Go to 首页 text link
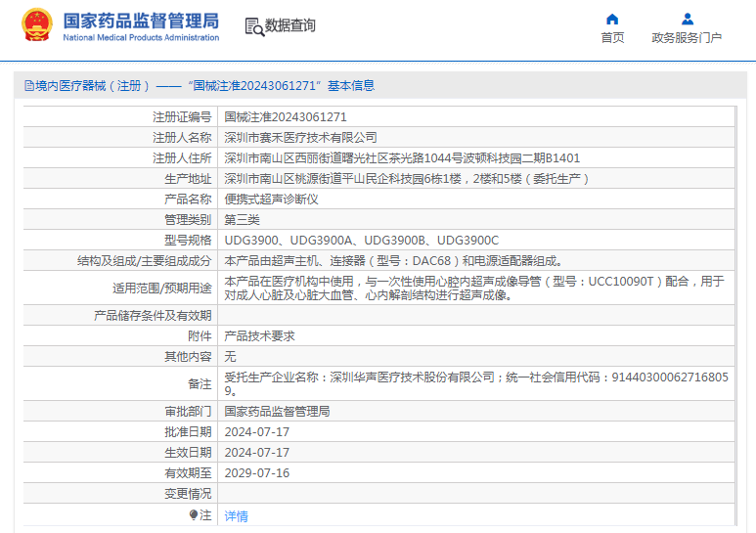The image size is (756, 533). point(612,37)
